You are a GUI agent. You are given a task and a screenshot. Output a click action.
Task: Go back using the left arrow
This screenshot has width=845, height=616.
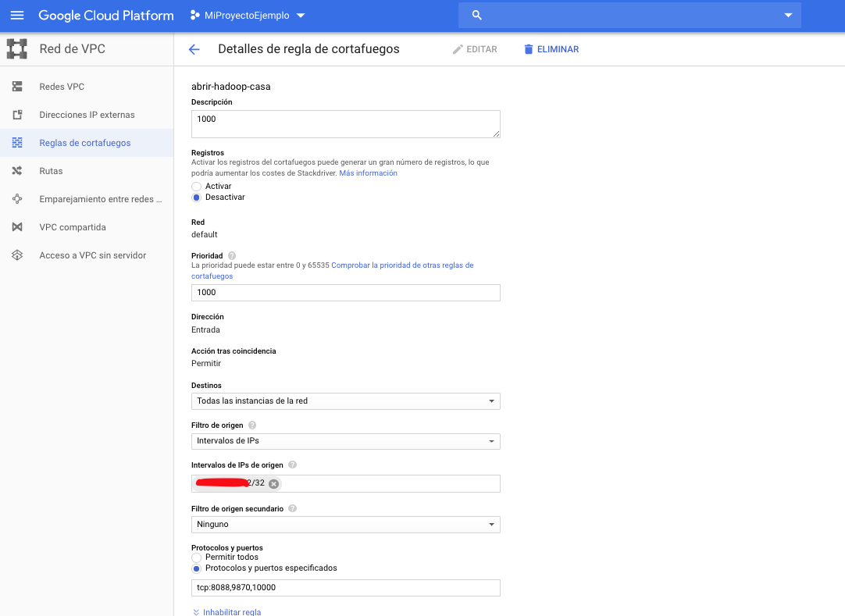point(194,50)
